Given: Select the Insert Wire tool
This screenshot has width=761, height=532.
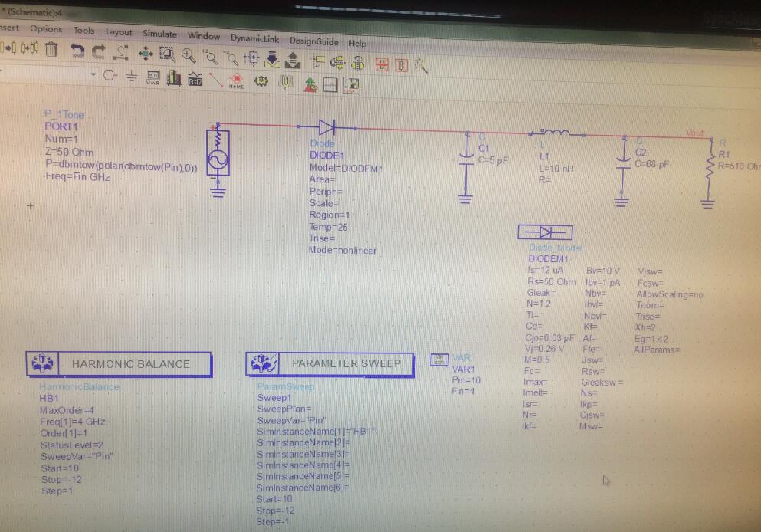Looking at the screenshot, I should [215, 80].
